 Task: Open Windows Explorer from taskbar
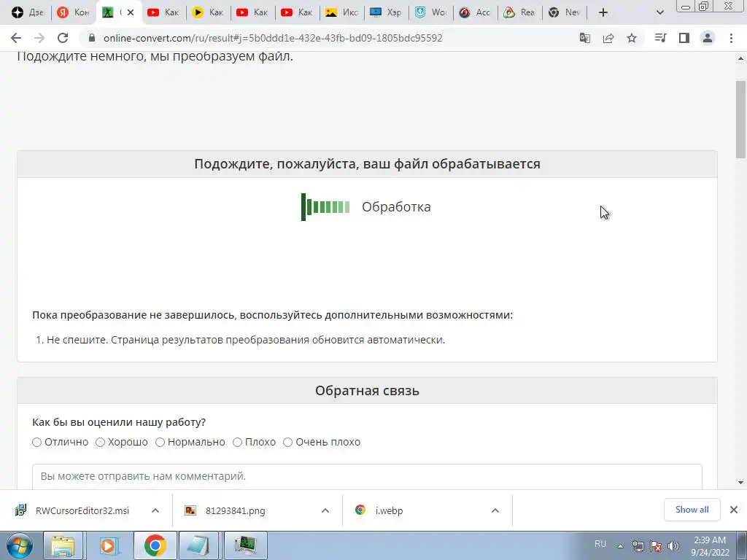pyautogui.click(x=63, y=545)
